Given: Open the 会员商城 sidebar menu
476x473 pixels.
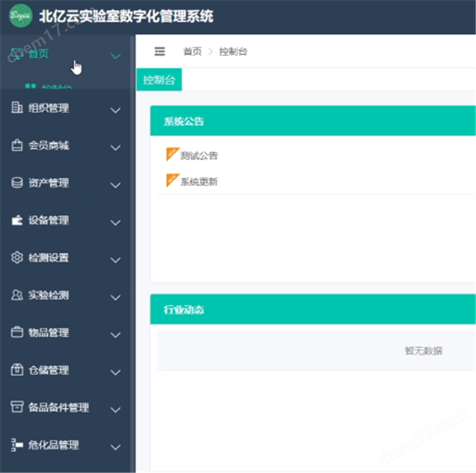Looking at the screenshot, I should coord(65,145).
